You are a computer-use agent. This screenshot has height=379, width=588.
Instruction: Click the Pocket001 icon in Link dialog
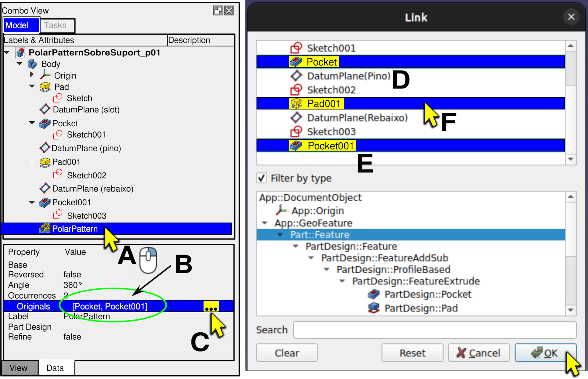point(296,146)
